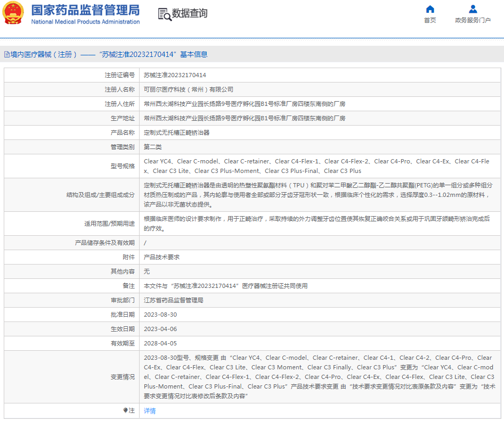Image resolution: width=504 pixels, height=421 pixels.
Task: Click the government services portal person icon
Action: pos(473,9)
